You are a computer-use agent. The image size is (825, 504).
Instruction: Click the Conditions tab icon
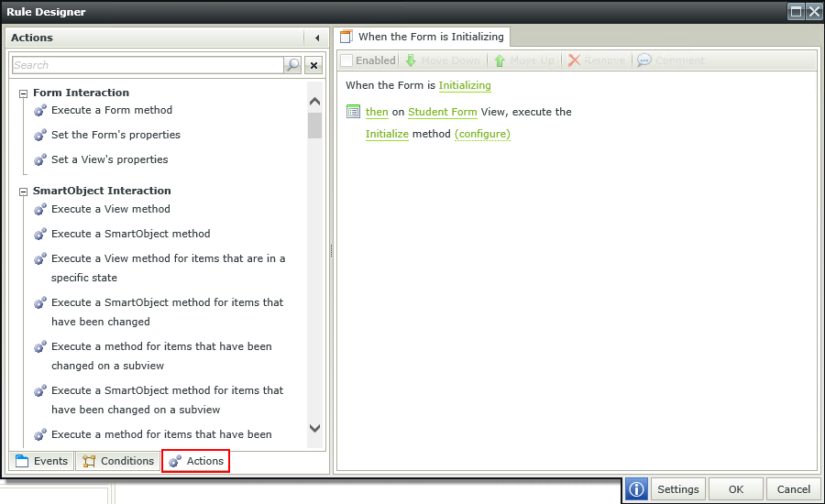89,461
